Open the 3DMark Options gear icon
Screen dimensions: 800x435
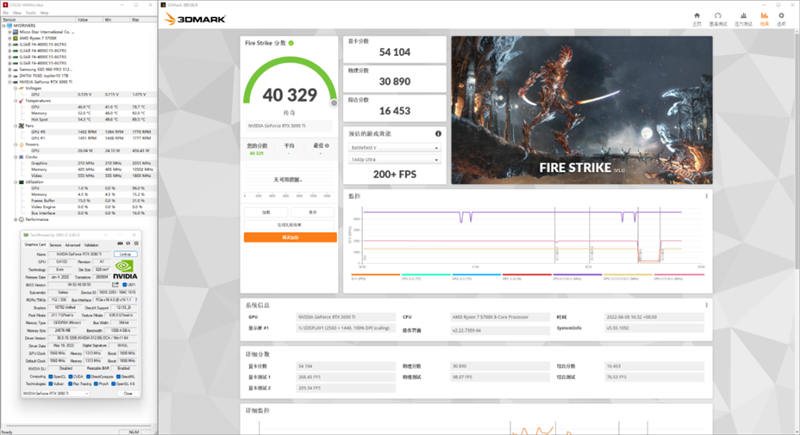781,16
